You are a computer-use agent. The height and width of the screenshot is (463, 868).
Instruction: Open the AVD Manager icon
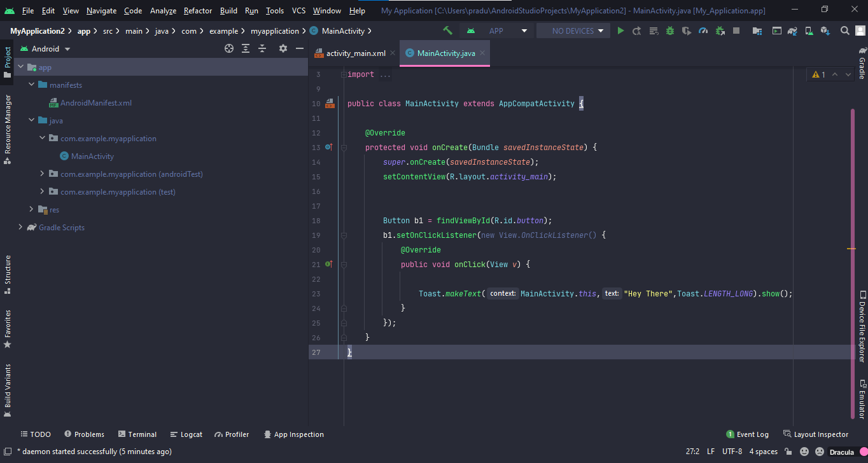pyautogui.click(x=809, y=31)
